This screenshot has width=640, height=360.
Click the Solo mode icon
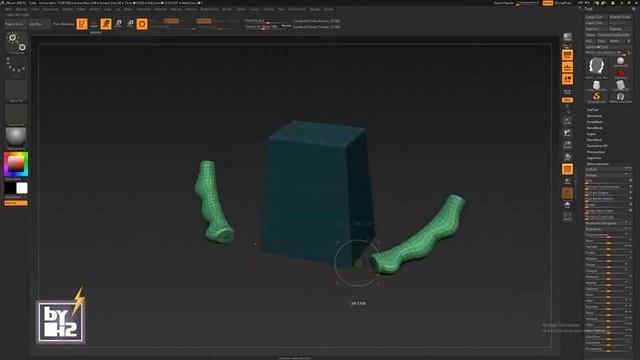pos(567,205)
